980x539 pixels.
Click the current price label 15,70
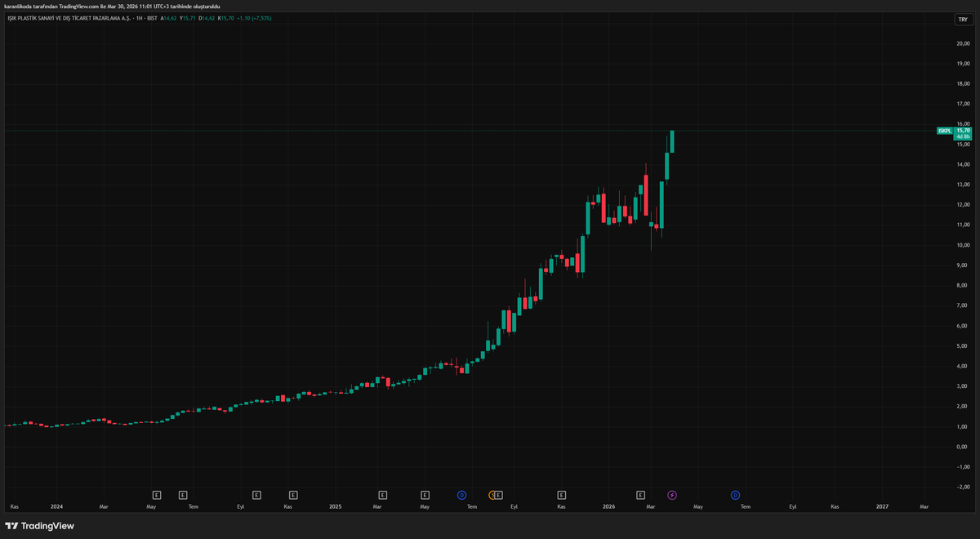coord(963,131)
